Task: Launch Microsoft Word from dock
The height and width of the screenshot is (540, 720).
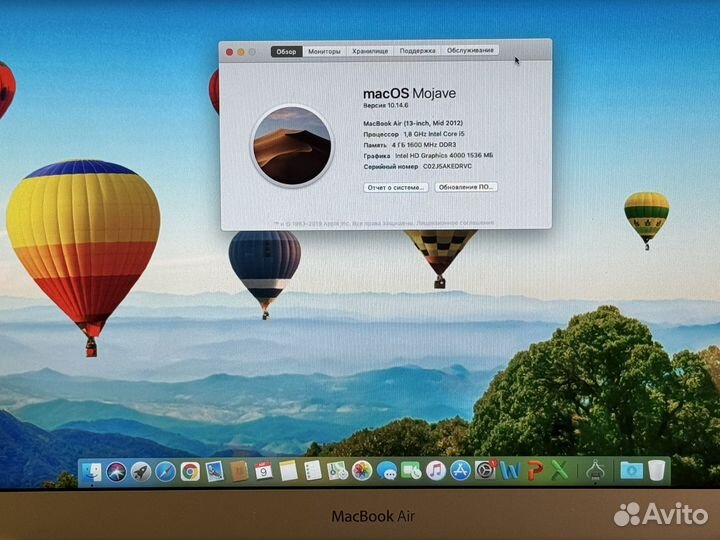Action: pyautogui.click(x=510, y=471)
